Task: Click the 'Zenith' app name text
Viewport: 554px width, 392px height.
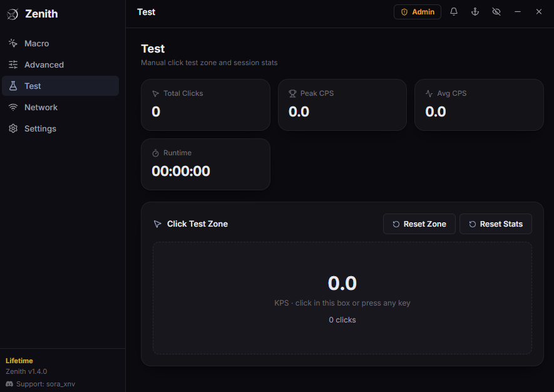Action: point(41,14)
